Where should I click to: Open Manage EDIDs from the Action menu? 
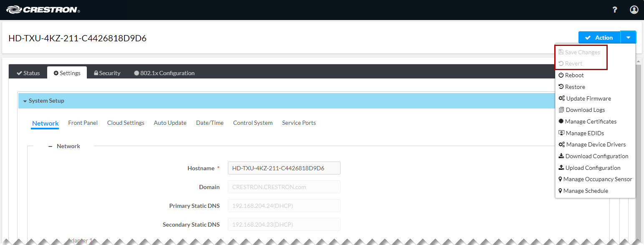[x=584, y=133]
